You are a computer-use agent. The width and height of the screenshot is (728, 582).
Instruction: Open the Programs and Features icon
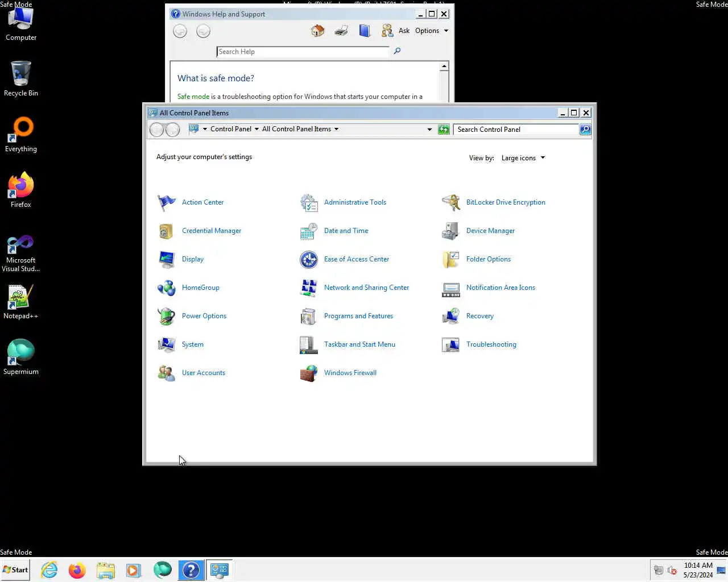pos(309,316)
